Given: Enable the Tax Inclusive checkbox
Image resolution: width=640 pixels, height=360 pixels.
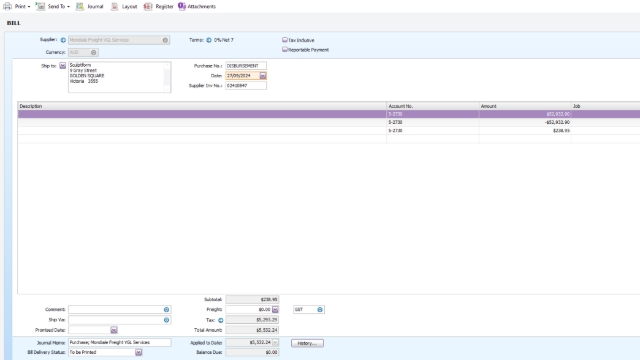Looking at the screenshot, I should (x=285, y=40).
